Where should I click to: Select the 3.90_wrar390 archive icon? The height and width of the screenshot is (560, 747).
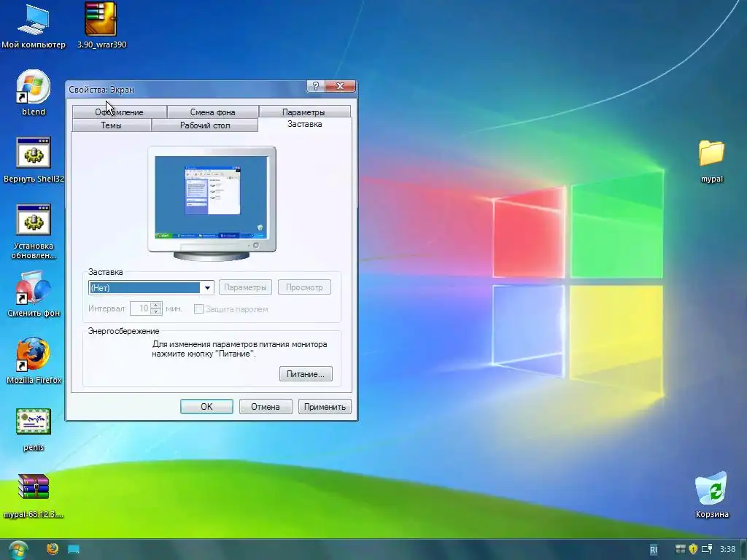click(101, 24)
